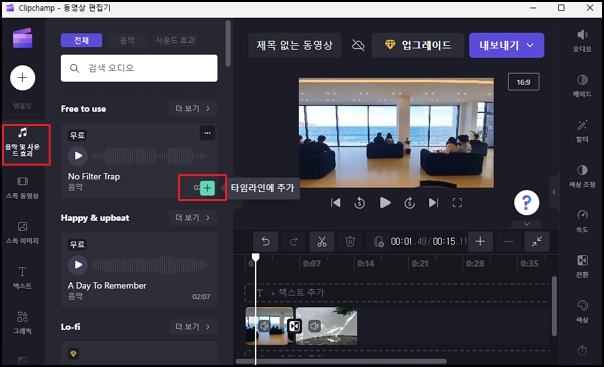604x367 pixels.
Task: Open No Filter Trap options menu
Action: pos(207,133)
